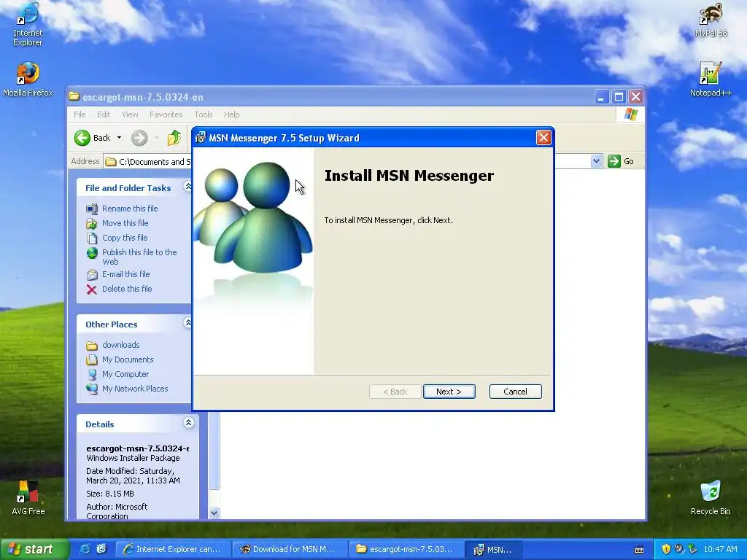Switch to Download for MSN taskbar button
The image size is (747, 560).
[x=290, y=549]
